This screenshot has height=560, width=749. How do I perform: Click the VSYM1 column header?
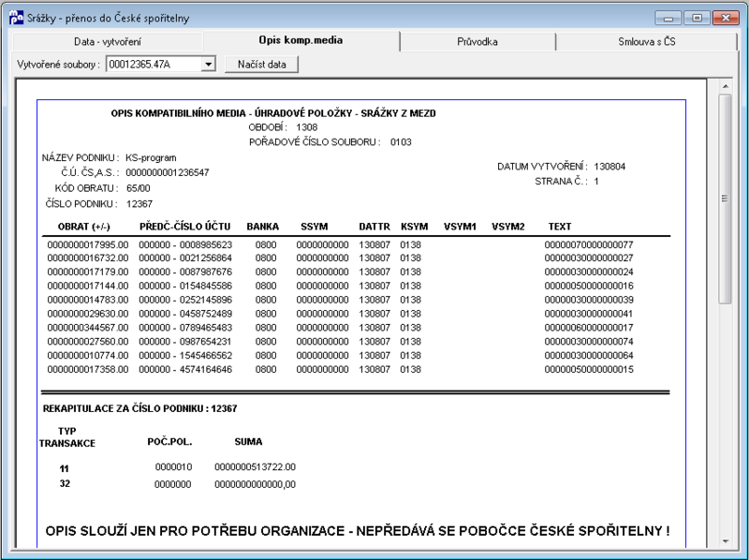(460, 227)
